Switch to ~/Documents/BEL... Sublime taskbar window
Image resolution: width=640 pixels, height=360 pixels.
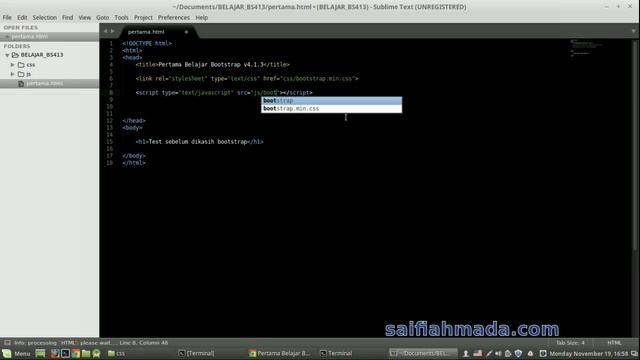click(423, 353)
